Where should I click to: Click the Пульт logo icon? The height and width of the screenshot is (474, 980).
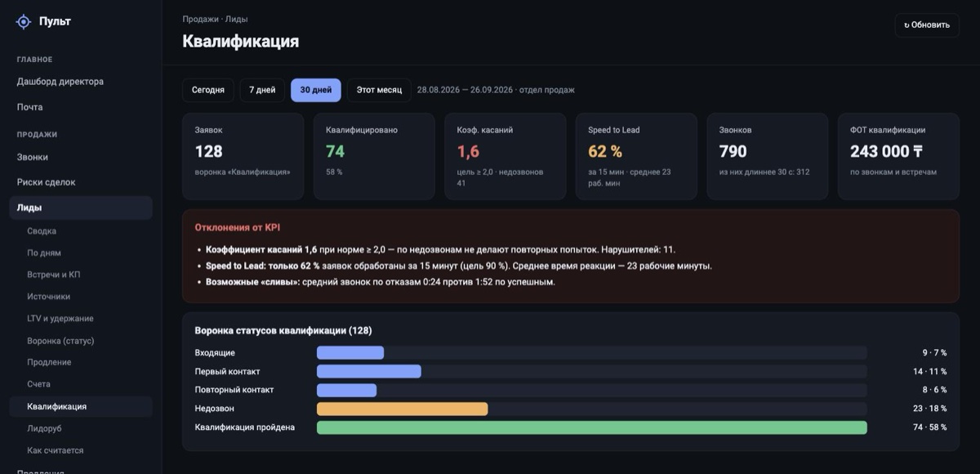(x=24, y=22)
